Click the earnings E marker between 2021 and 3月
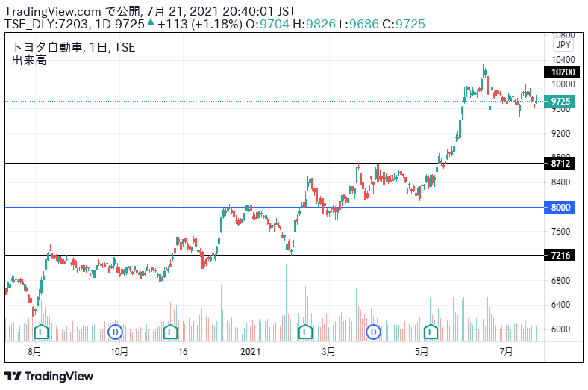The height and width of the screenshot is (390, 588). point(305,332)
